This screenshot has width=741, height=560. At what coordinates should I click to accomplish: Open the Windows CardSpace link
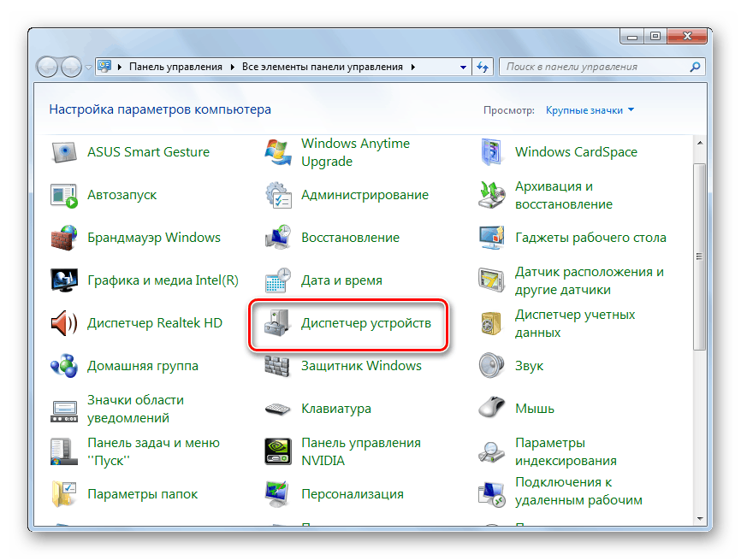tap(576, 152)
